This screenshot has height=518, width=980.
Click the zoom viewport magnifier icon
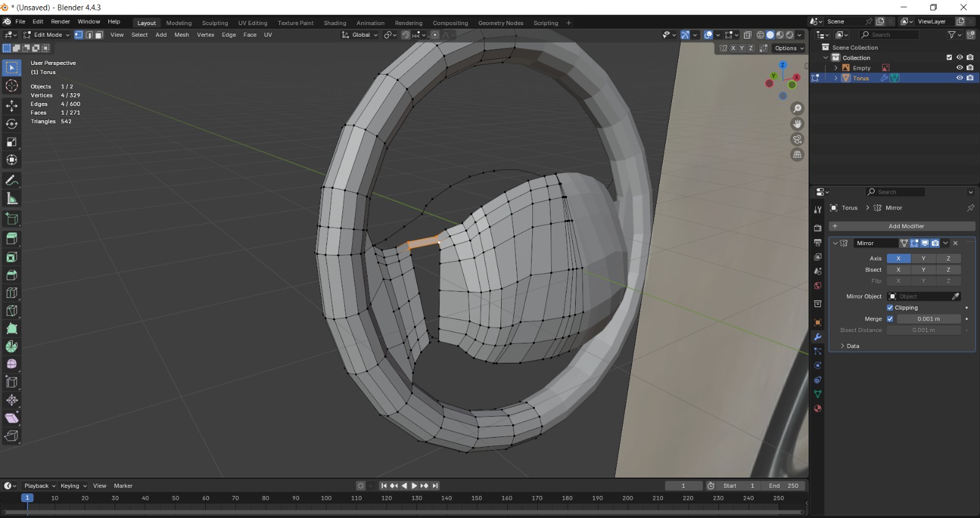coord(797,109)
